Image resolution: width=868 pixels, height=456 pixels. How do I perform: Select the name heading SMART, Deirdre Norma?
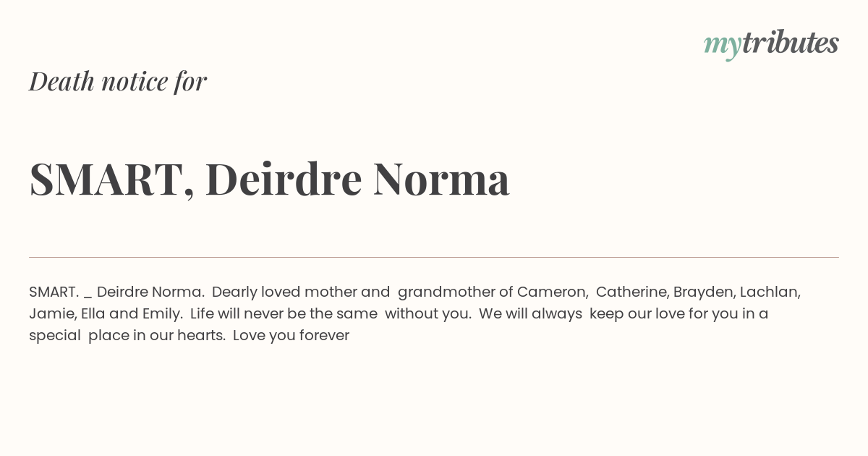point(269,179)
